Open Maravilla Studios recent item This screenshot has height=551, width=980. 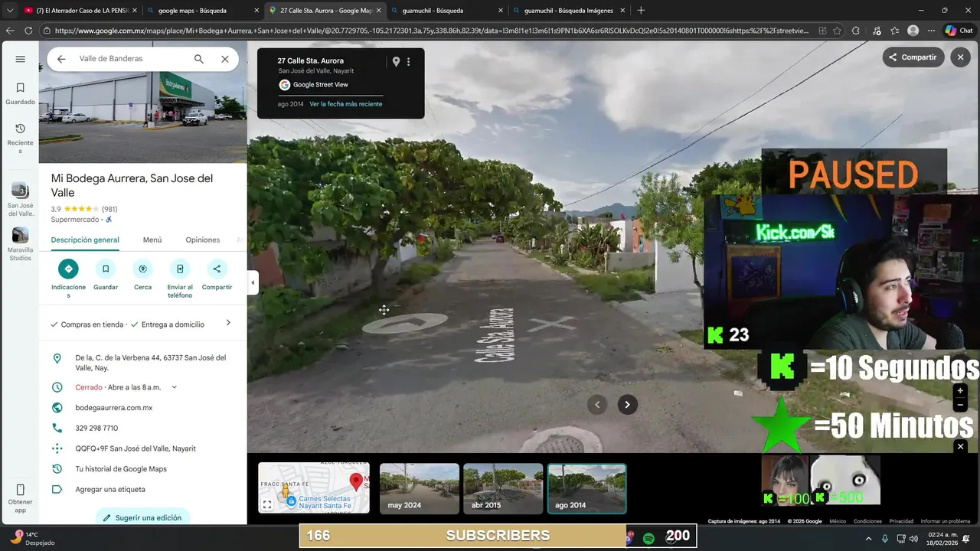(21, 244)
